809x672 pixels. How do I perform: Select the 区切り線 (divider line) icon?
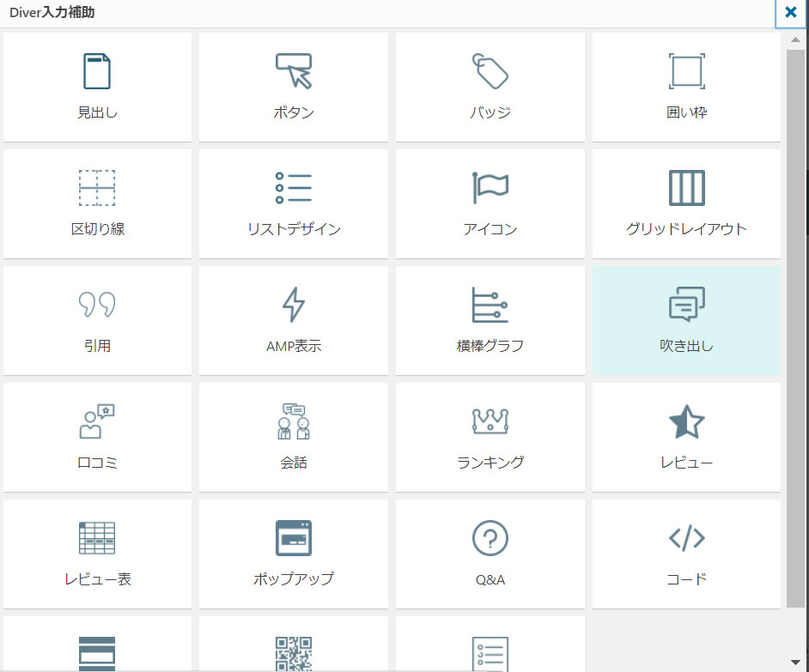coord(97,189)
